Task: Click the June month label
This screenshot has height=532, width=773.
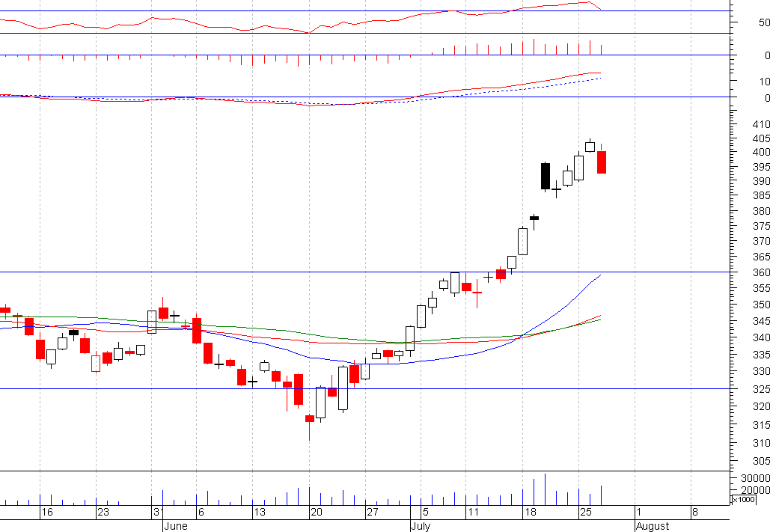Action: [x=176, y=526]
